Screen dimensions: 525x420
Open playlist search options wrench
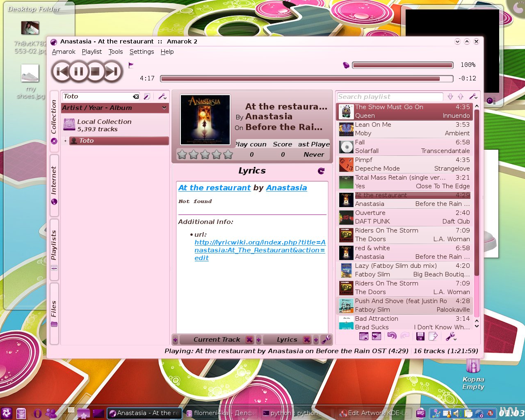[x=473, y=96]
